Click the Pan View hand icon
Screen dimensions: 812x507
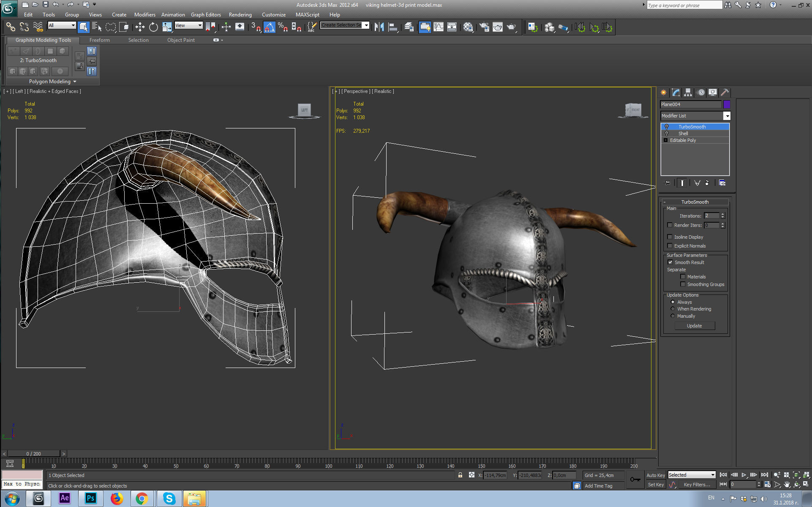787,485
